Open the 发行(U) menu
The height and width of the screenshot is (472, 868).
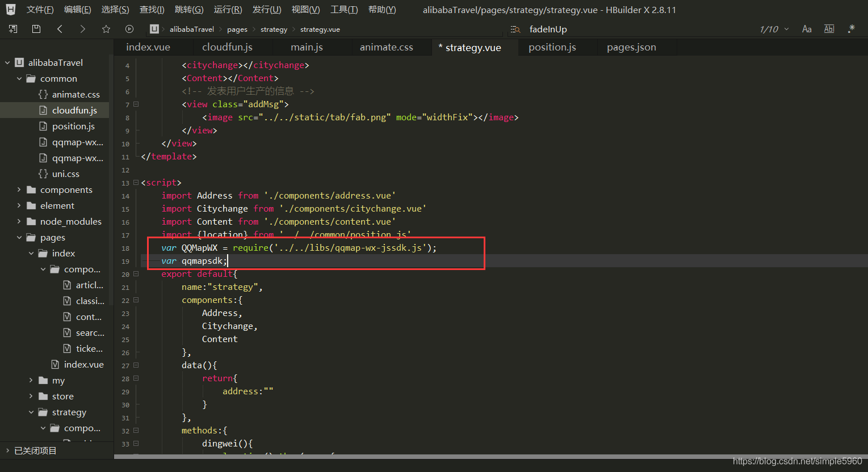[267, 10]
